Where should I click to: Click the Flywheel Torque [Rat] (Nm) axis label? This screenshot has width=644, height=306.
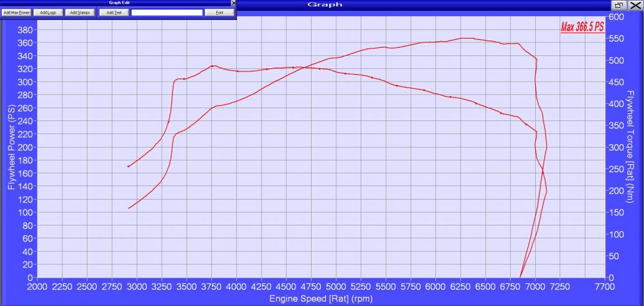tap(630, 147)
